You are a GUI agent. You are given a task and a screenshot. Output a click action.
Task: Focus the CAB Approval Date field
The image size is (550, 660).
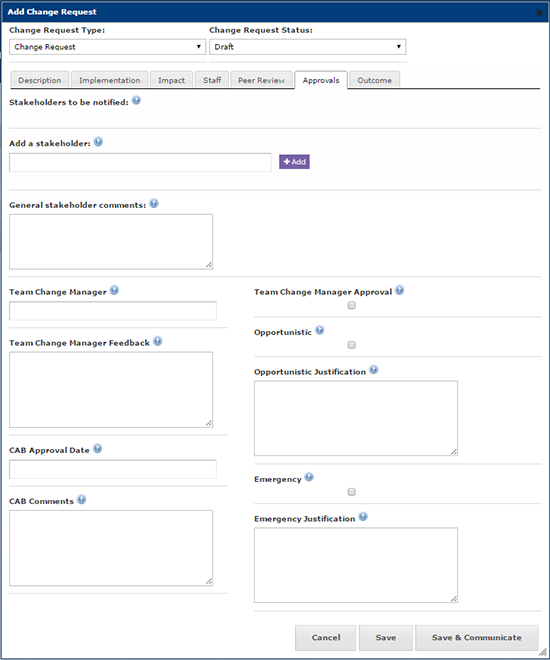point(113,469)
